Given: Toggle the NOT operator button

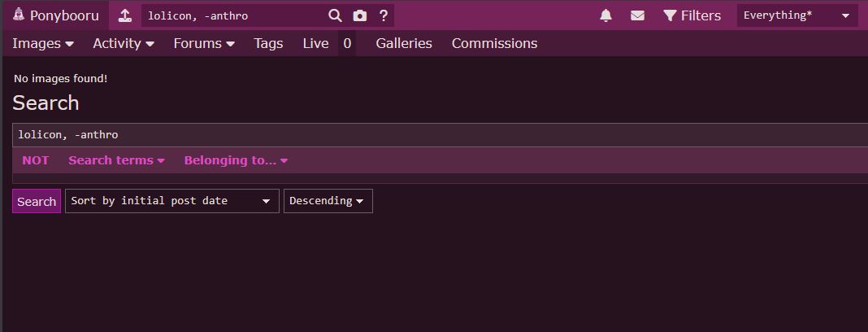Looking at the screenshot, I should [x=36, y=160].
